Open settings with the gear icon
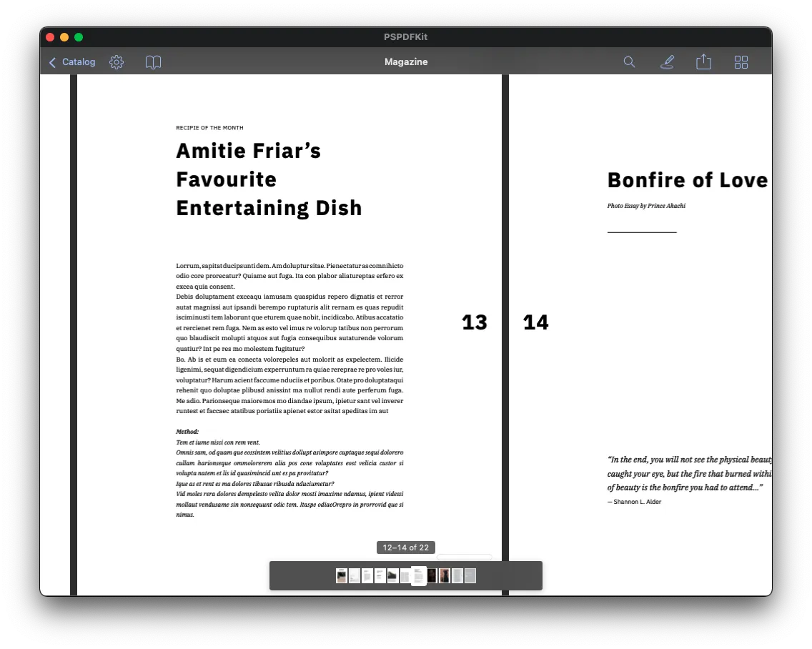The height and width of the screenshot is (649, 812). 117,62
